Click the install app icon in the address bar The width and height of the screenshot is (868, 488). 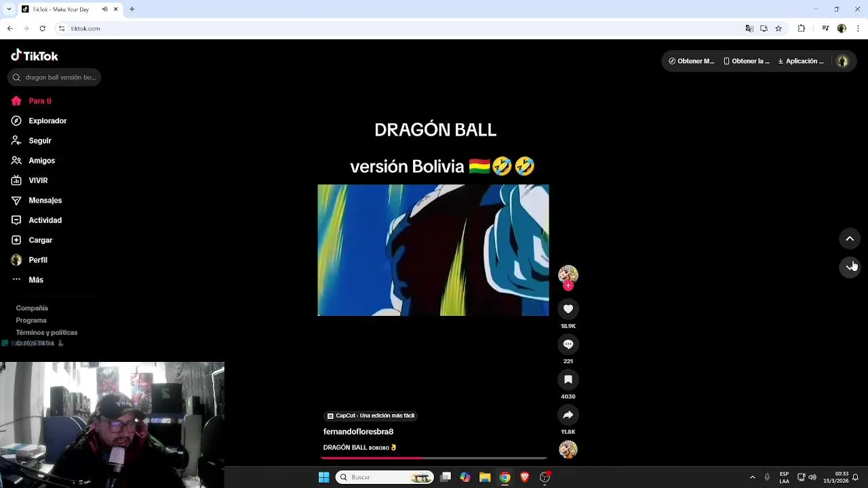coord(764,28)
